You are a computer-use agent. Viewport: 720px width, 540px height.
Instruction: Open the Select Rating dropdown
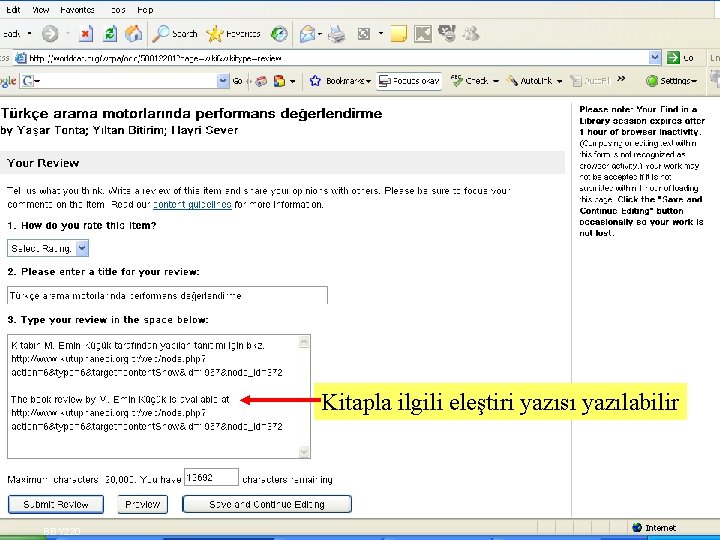pos(48,248)
